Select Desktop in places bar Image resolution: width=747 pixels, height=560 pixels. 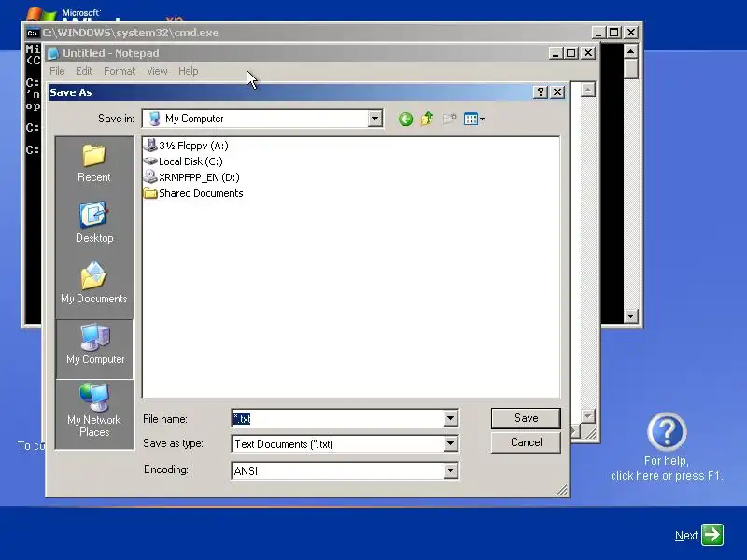pos(94,223)
